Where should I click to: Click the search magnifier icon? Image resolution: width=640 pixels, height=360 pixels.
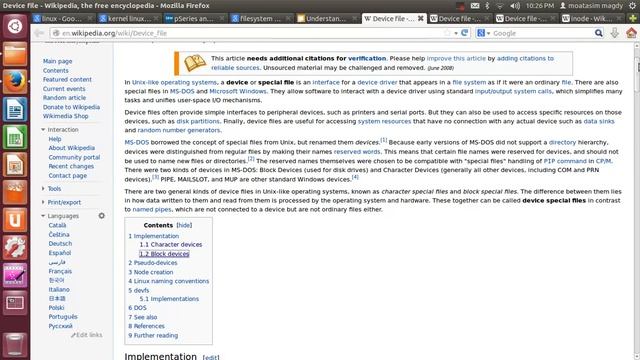598,33
